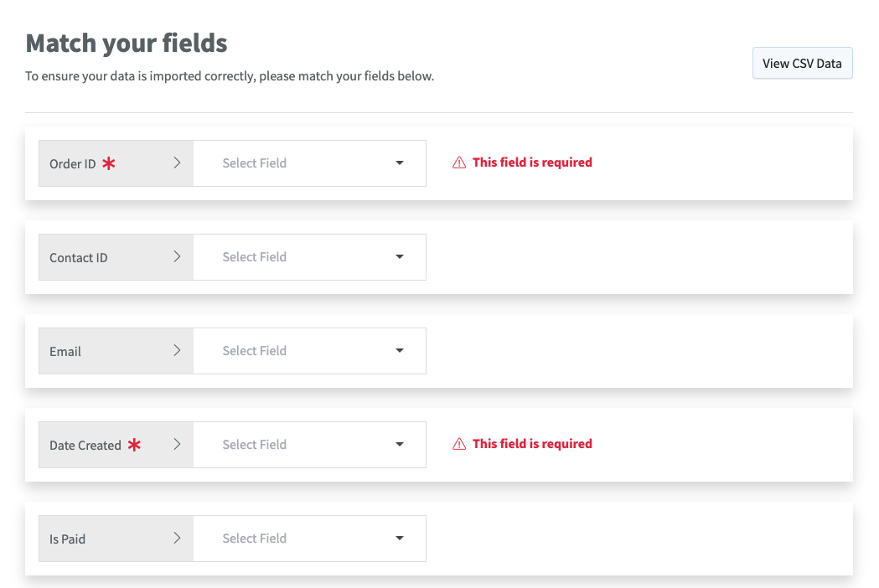879x588 pixels.
Task: Click the red asterisk beside Order ID
Action: coord(109,164)
